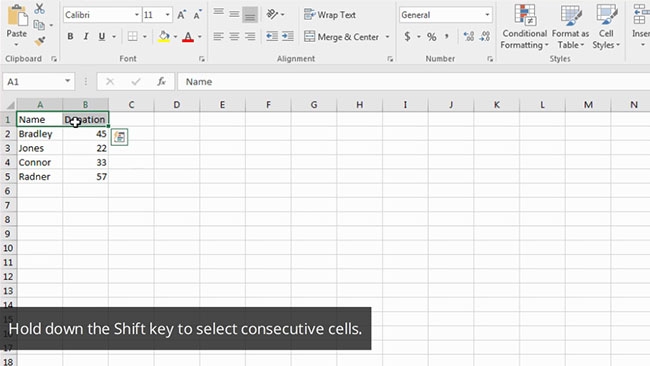Viewport: 650px width, 366px height.
Task: Select column C header
Action: [131, 105]
